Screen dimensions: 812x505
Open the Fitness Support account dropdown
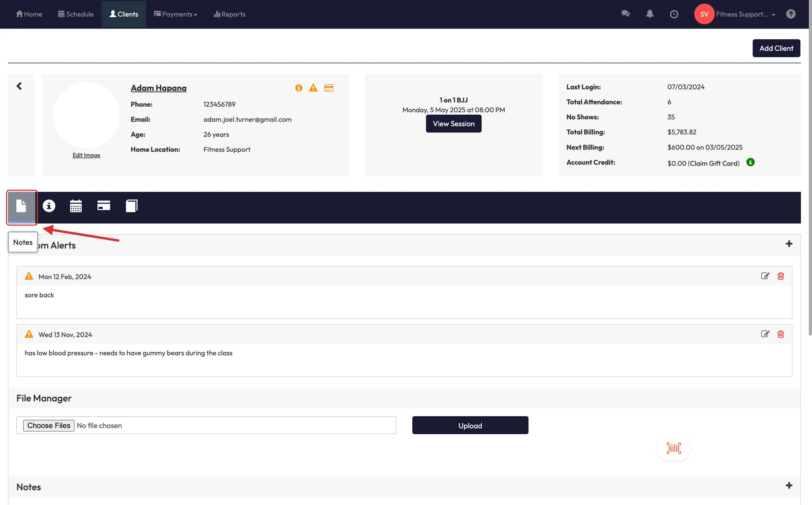(x=745, y=14)
